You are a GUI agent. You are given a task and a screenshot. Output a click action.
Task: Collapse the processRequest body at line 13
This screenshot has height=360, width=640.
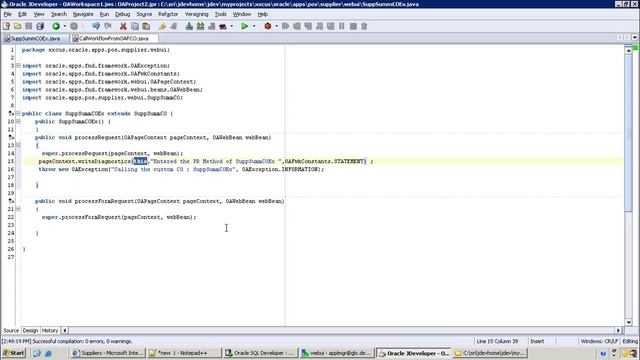18,145
